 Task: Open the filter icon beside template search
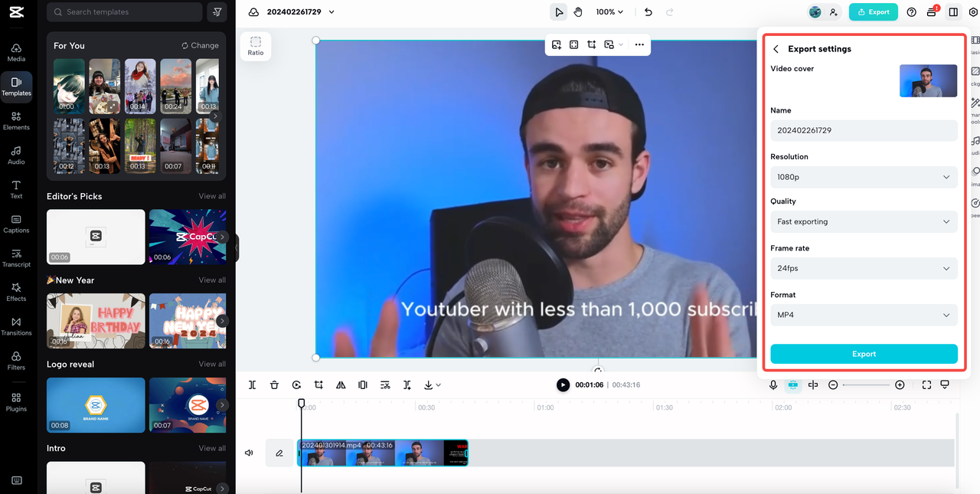[217, 12]
